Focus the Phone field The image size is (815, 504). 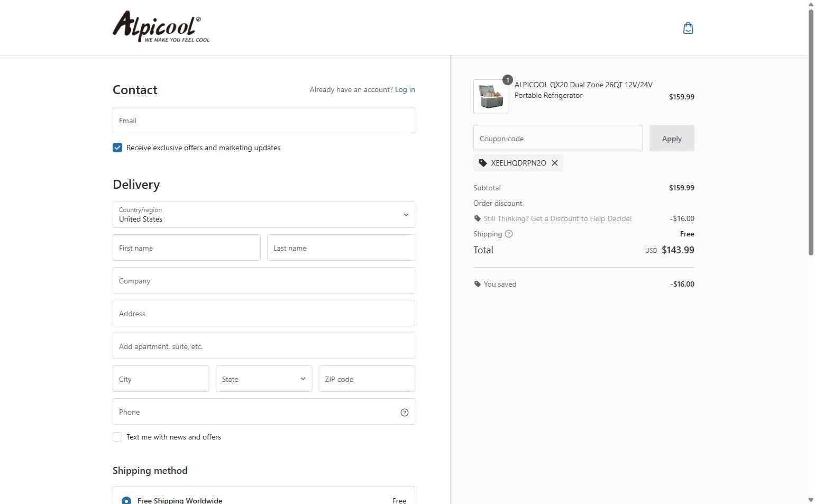tap(264, 411)
